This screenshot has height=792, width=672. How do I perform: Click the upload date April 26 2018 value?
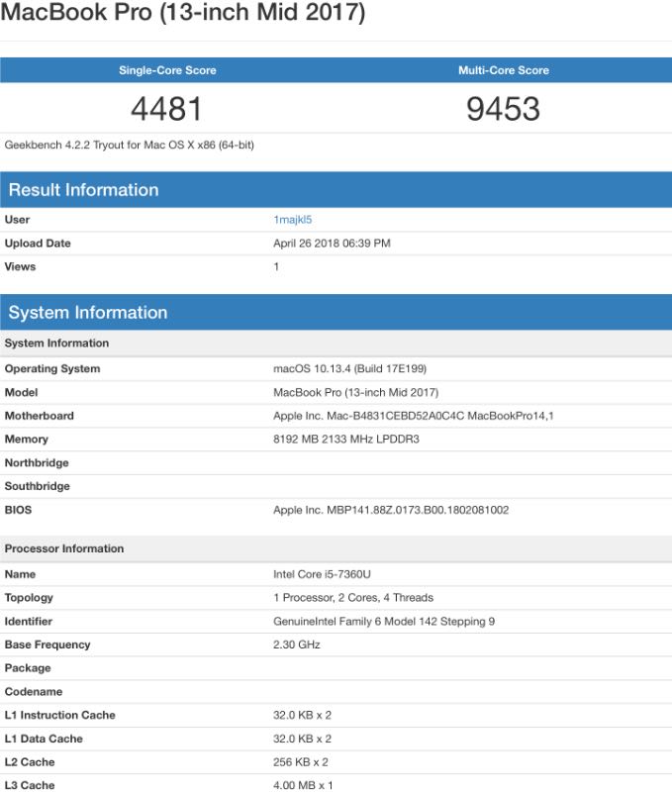pos(332,244)
